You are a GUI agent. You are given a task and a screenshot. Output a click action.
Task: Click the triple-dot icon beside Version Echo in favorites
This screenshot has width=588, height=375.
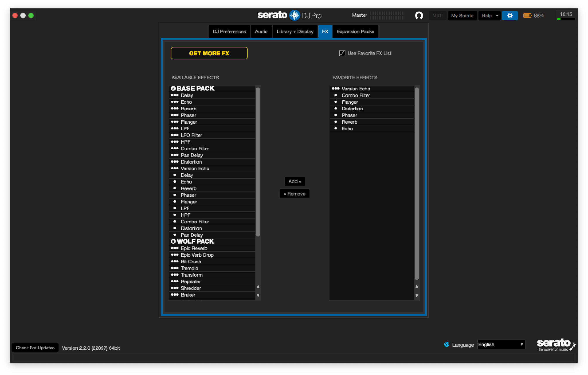[335, 89]
